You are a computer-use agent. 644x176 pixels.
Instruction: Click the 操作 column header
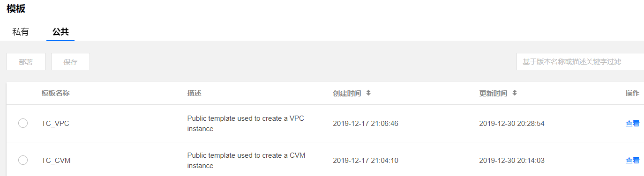tap(632, 93)
